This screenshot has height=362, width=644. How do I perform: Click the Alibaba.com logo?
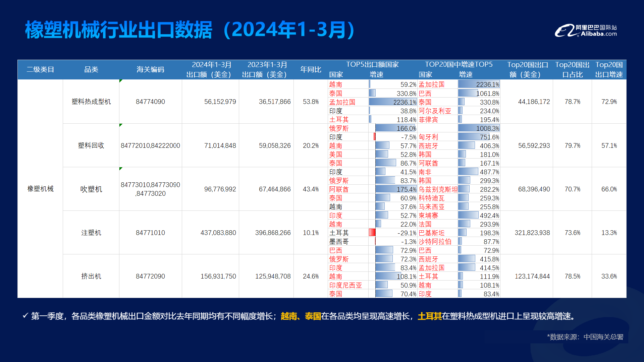(586, 31)
